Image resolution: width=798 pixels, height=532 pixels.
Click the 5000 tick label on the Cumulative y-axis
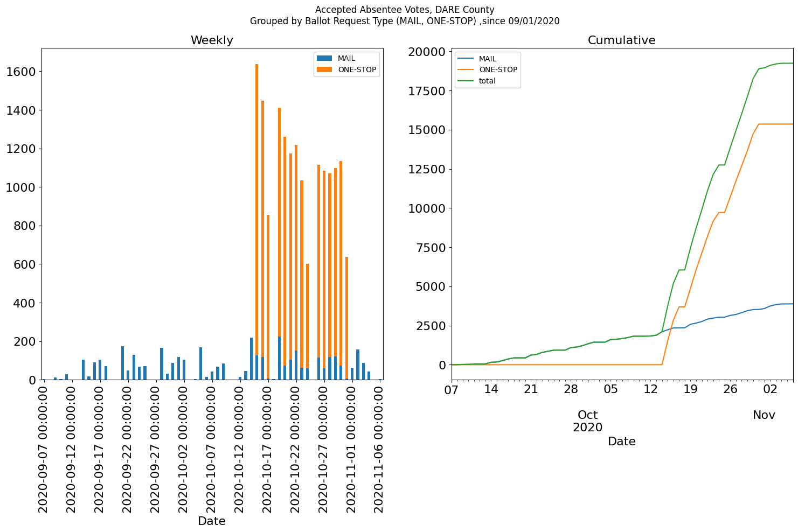[431, 286]
